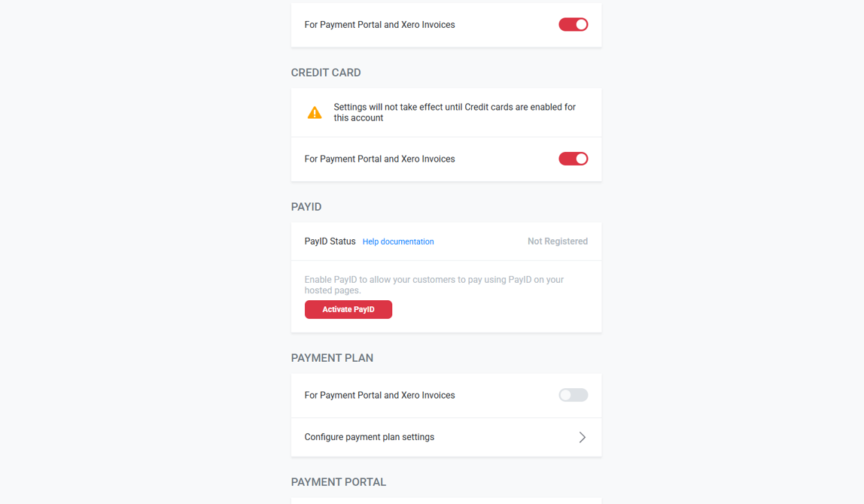Open the PayID Help documentation link
Screen dimensions: 864x504
pos(398,241)
